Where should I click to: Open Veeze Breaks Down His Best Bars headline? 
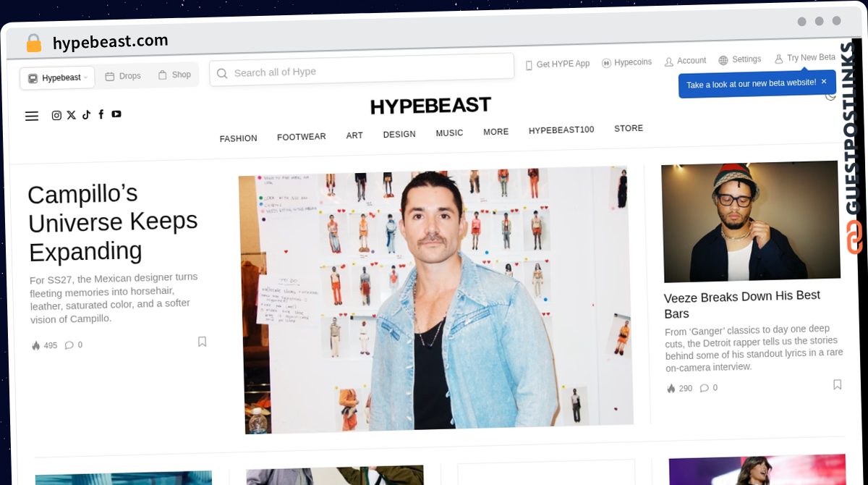click(742, 304)
